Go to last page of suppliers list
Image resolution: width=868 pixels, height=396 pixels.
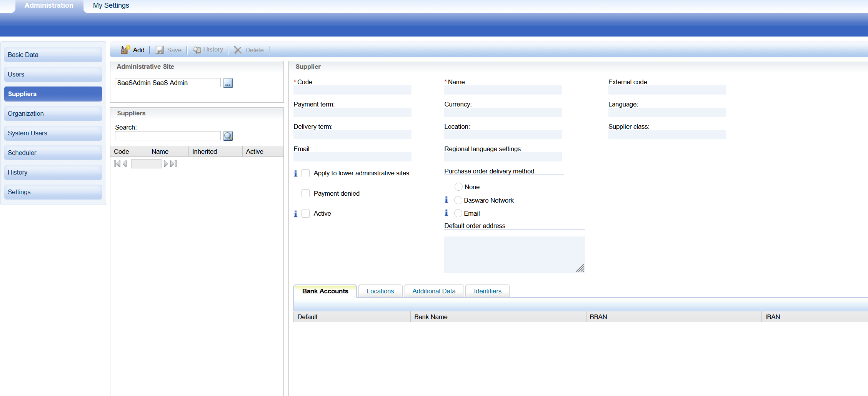(173, 164)
